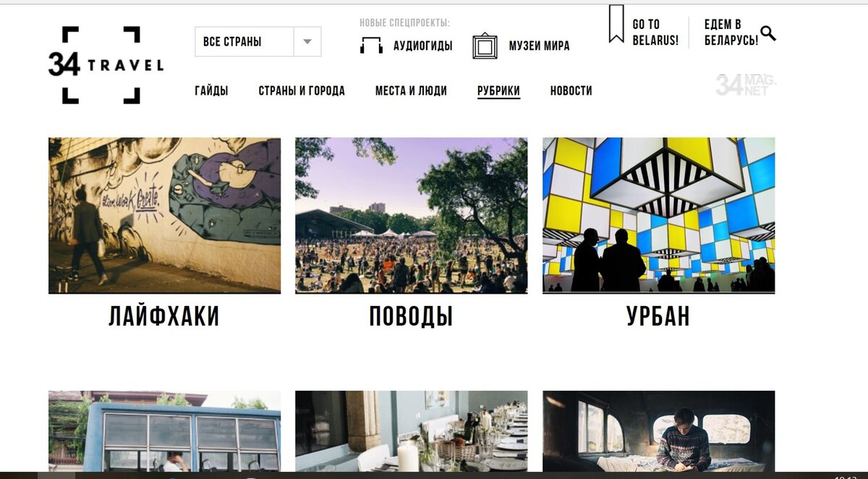Screen dimensions: 868x479
Task: Go to Места и люди section
Action: [411, 90]
